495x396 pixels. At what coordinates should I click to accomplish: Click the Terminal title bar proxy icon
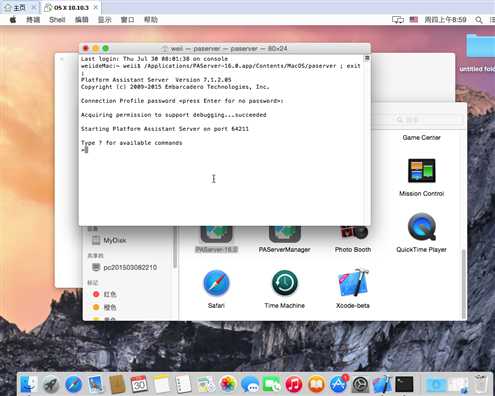[165, 49]
